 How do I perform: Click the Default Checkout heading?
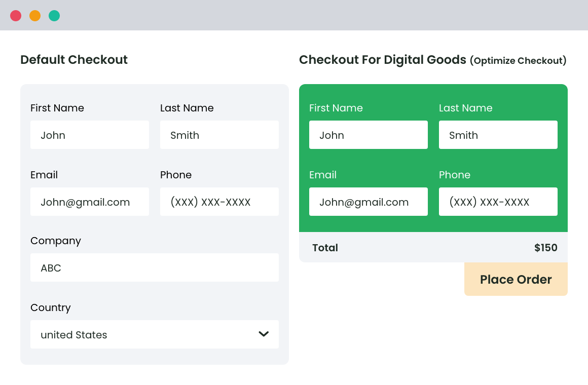[x=74, y=60]
